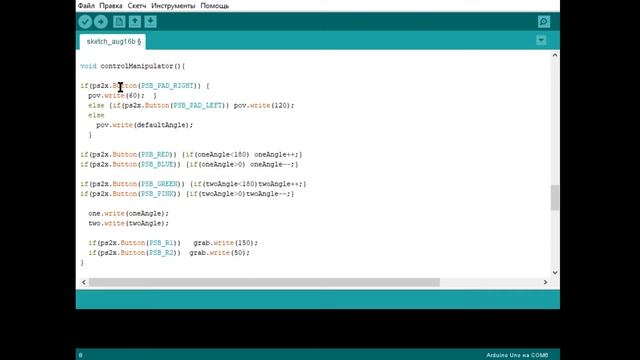Viewport: 640px width, 360px height.
Task: Click the 'Arduino Uno на COM6' status text
Action: tap(517, 355)
